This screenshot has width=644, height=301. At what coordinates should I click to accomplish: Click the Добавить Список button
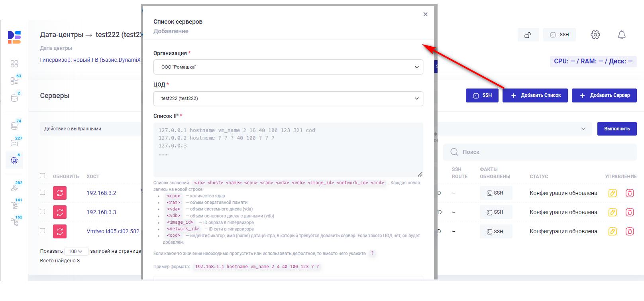[x=535, y=95]
